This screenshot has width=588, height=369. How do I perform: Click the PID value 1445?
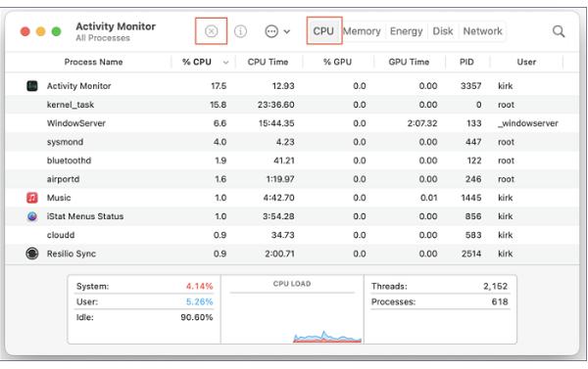click(471, 198)
